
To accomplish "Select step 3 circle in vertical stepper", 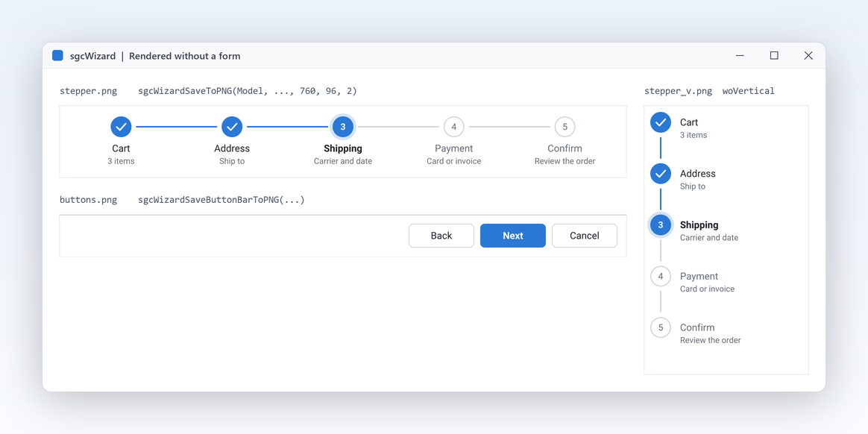I will [661, 225].
